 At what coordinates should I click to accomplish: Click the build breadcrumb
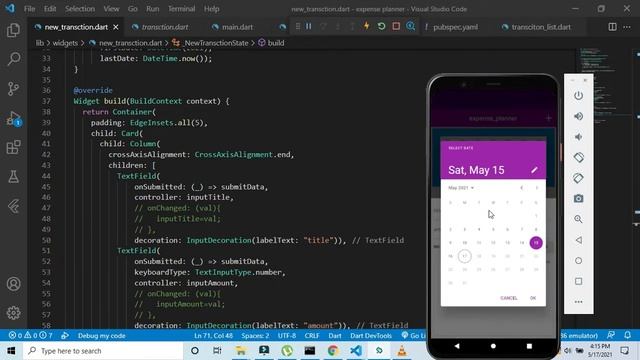[271, 43]
